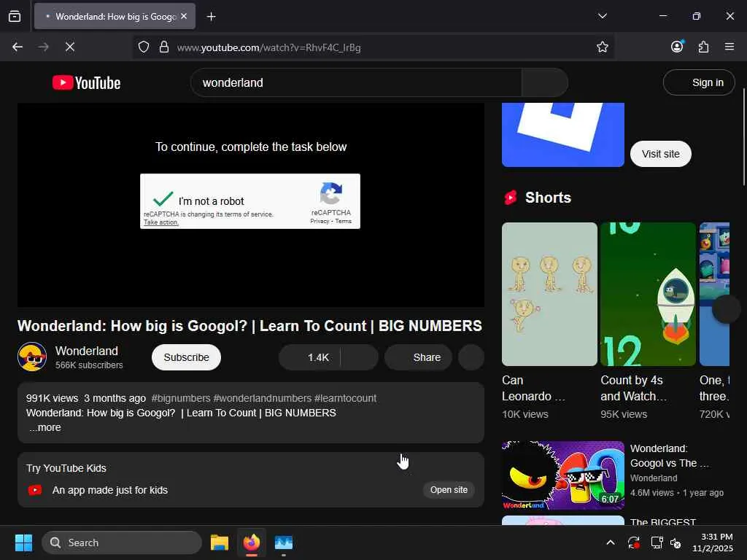Open site for YouTube Kids
747x560 pixels.
[449, 489]
